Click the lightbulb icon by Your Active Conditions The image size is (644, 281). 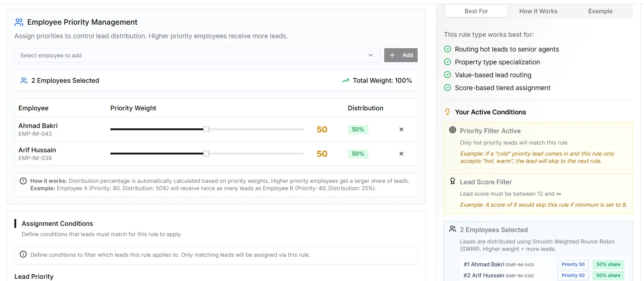[x=447, y=112]
